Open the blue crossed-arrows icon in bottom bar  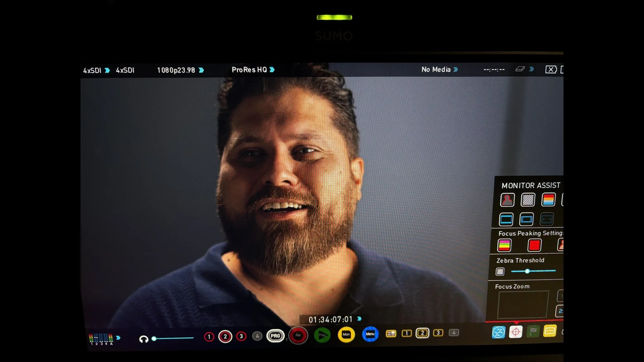[498, 332]
